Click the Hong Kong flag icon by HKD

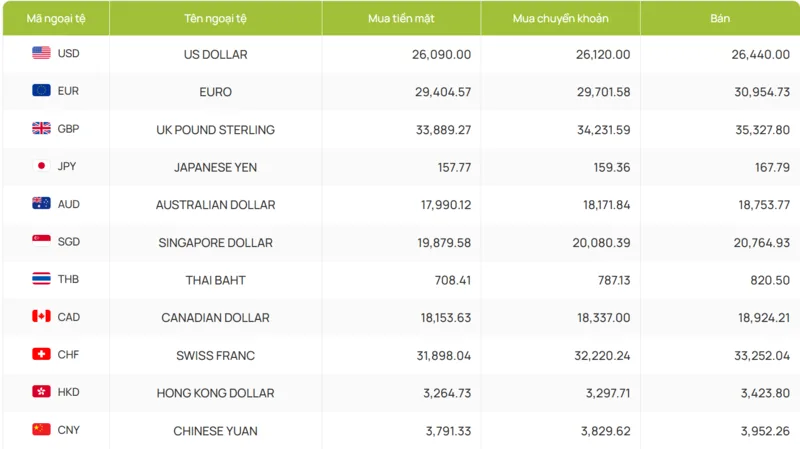click(x=41, y=391)
